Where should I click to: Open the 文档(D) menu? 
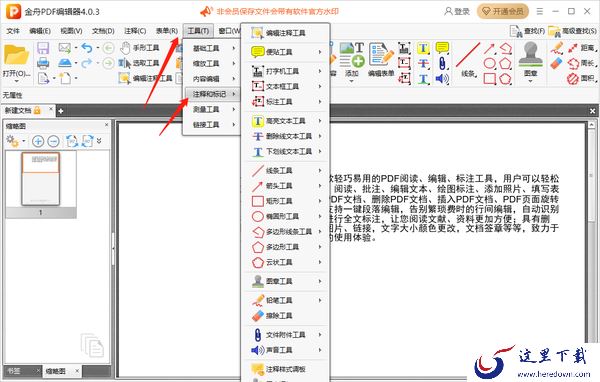pyautogui.click(x=103, y=31)
